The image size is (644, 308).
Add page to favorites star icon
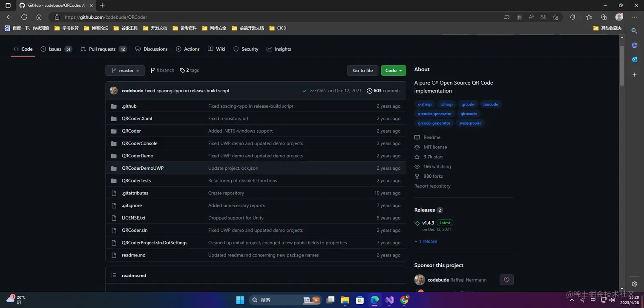coord(555,17)
